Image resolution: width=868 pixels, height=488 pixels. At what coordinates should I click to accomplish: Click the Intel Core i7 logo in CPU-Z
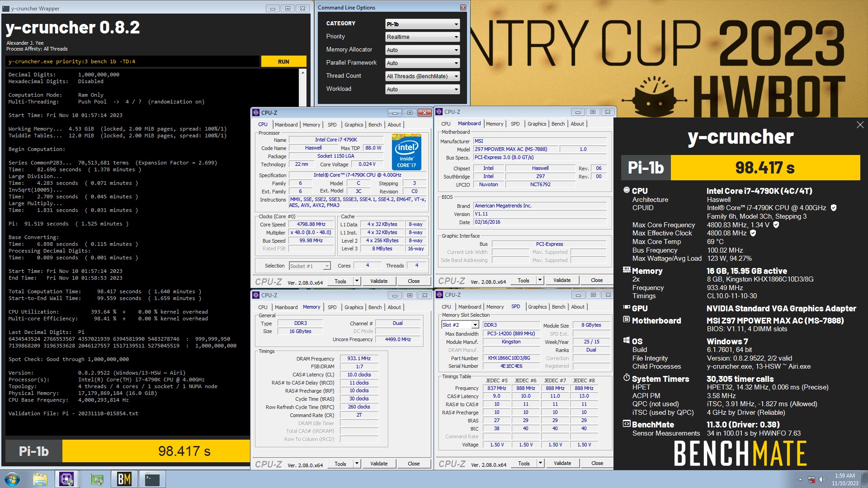coord(406,152)
